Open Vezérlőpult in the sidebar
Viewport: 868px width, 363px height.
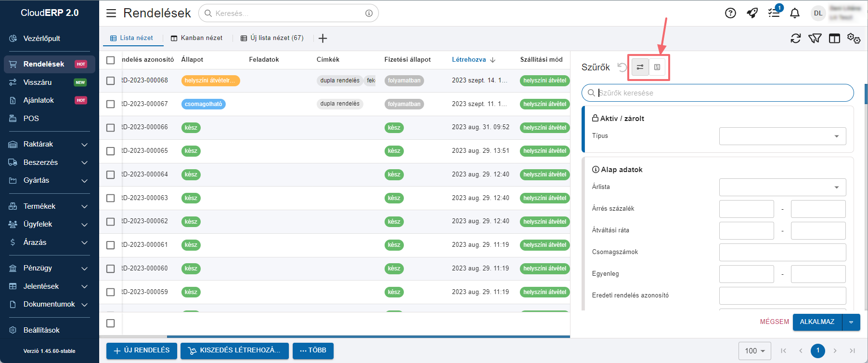(42, 39)
